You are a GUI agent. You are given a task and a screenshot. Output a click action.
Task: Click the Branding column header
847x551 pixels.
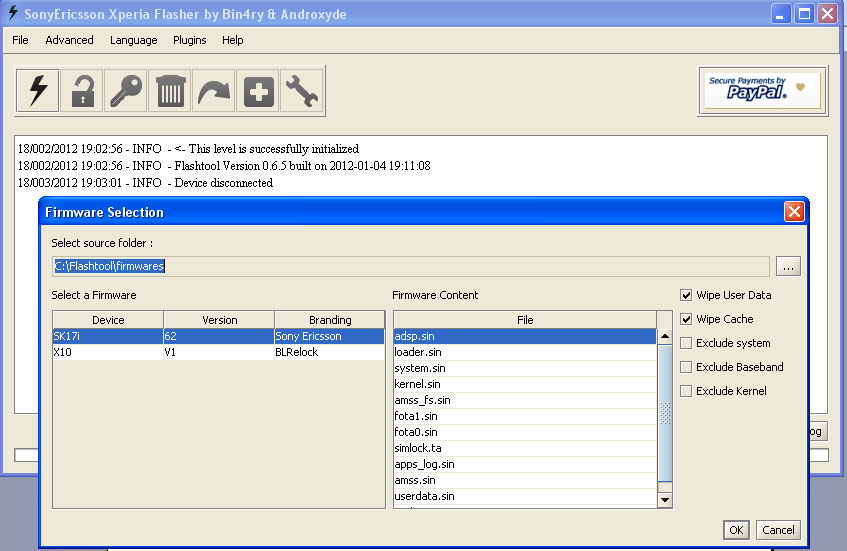pyautogui.click(x=330, y=320)
